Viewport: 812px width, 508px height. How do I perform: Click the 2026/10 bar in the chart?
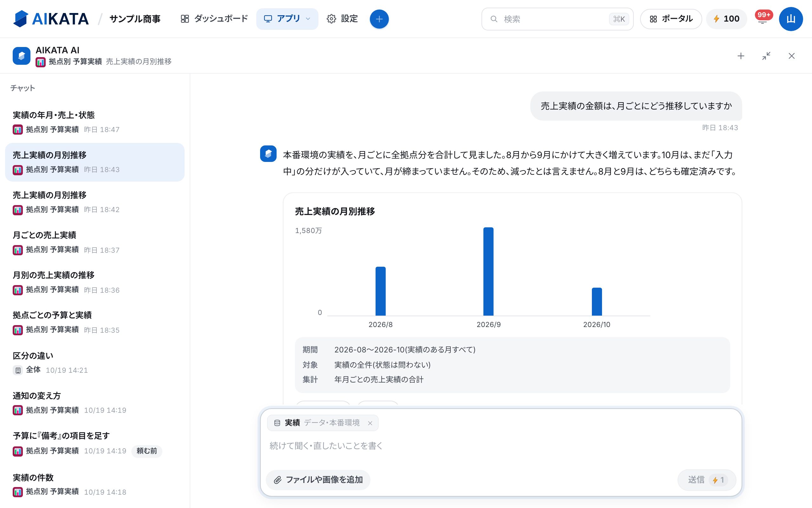coord(597,301)
